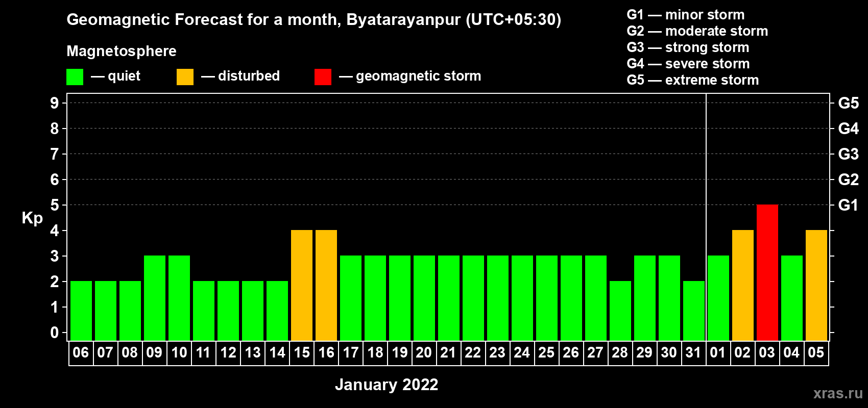Screen dimensions: 868x408
Task: Click the Kp axis label
Action: click(32, 218)
